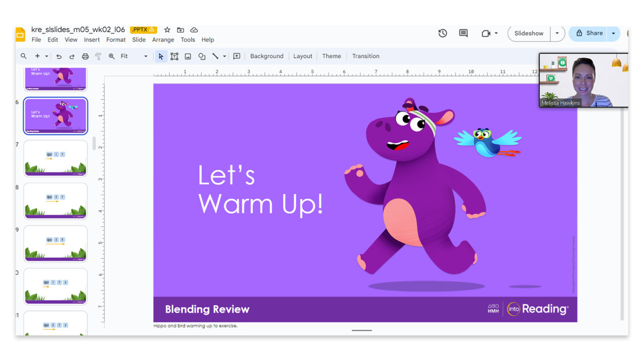Open the Share options dropdown arrow
Screen dimensions: 644x362
(x=613, y=33)
